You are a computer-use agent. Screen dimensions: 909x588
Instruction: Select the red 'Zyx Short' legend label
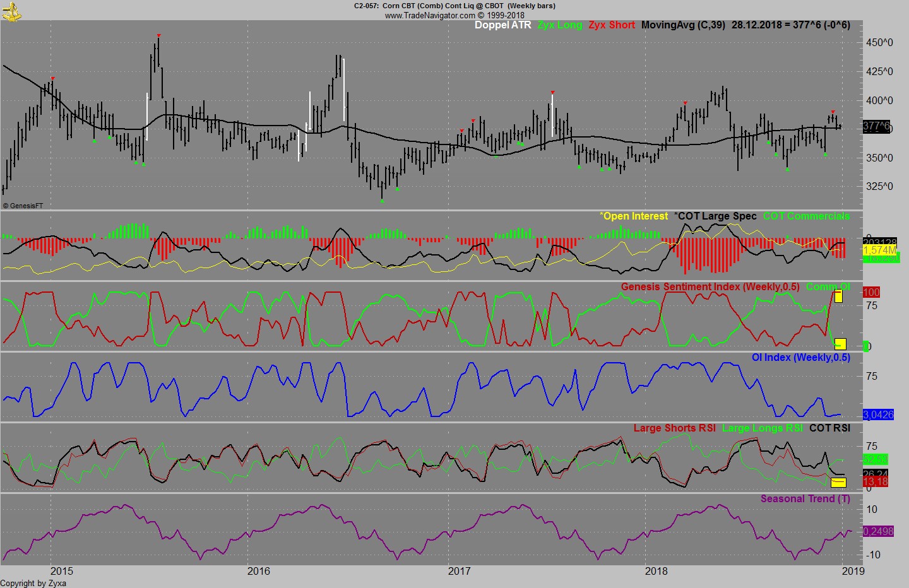tap(612, 25)
